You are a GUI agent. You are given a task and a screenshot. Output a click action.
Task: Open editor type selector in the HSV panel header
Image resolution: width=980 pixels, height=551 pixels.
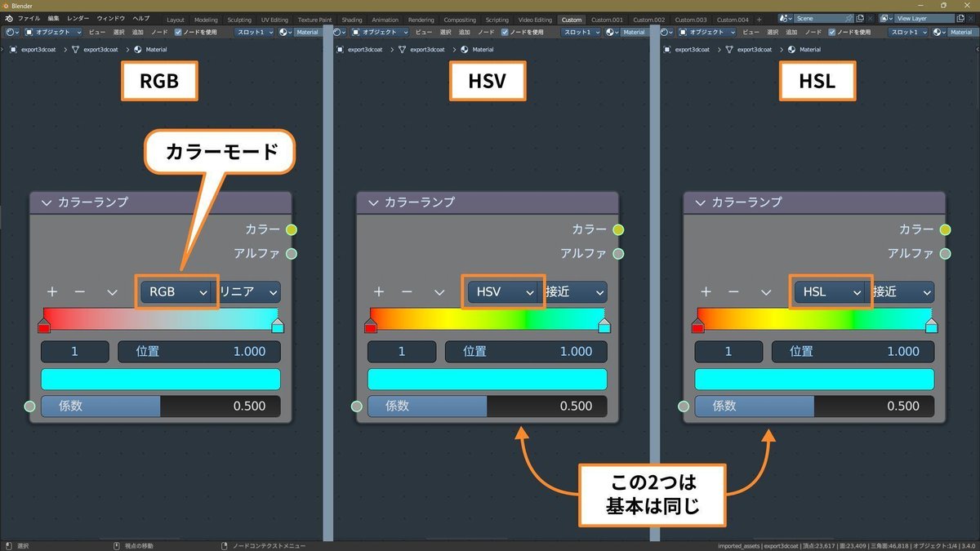[x=340, y=32]
